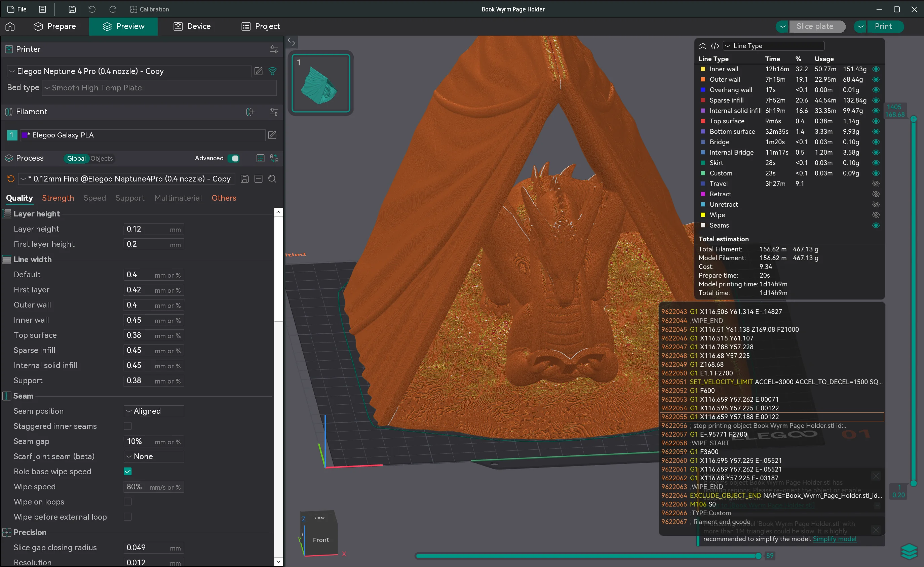Viewport: 924px width, 567px height.
Task: Open the Scarf joint seam dropdown
Action: coord(154,456)
